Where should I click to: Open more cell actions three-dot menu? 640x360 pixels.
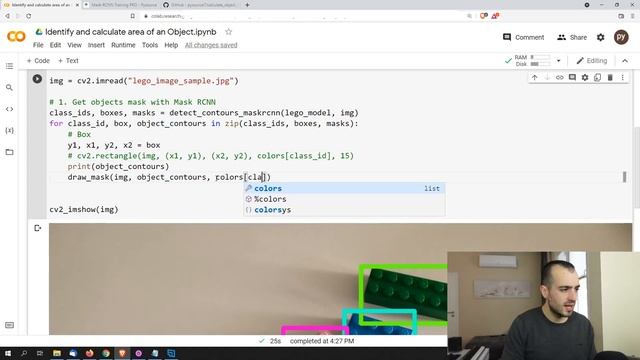pyautogui.click(x=623, y=78)
